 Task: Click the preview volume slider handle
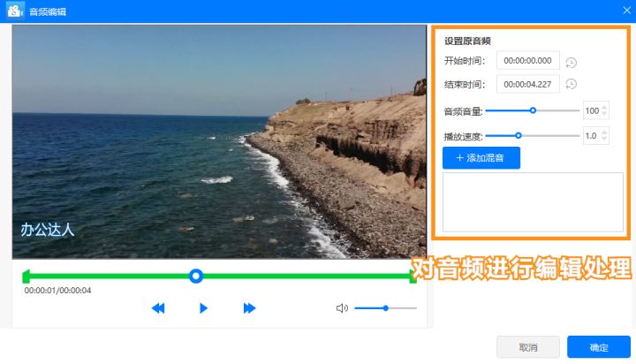point(386,308)
